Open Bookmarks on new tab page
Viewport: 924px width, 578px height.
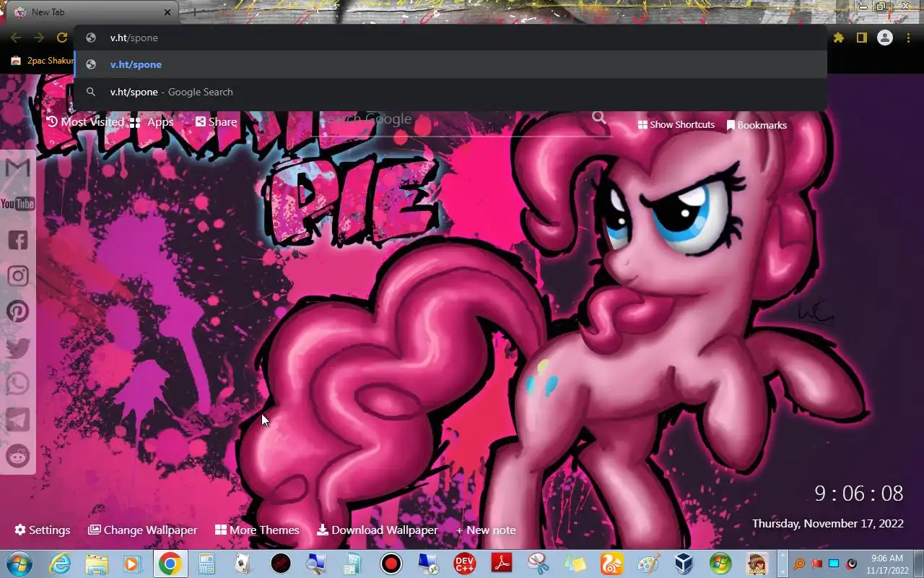pos(757,125)
